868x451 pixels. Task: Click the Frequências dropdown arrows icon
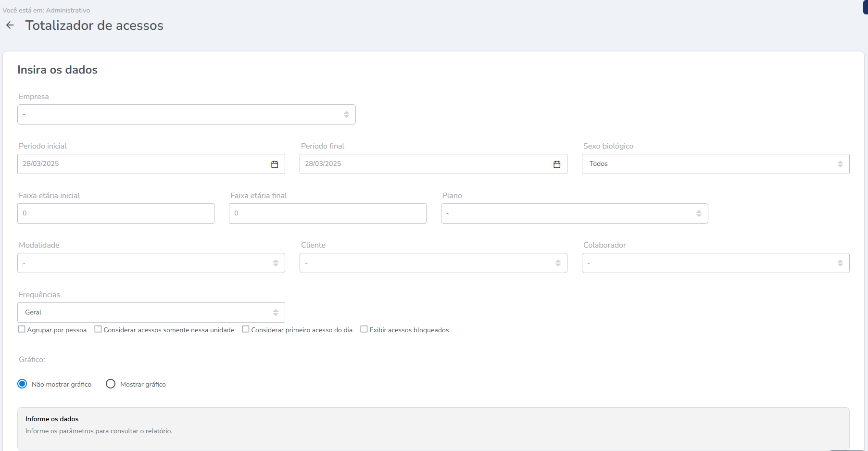[276, 313]
